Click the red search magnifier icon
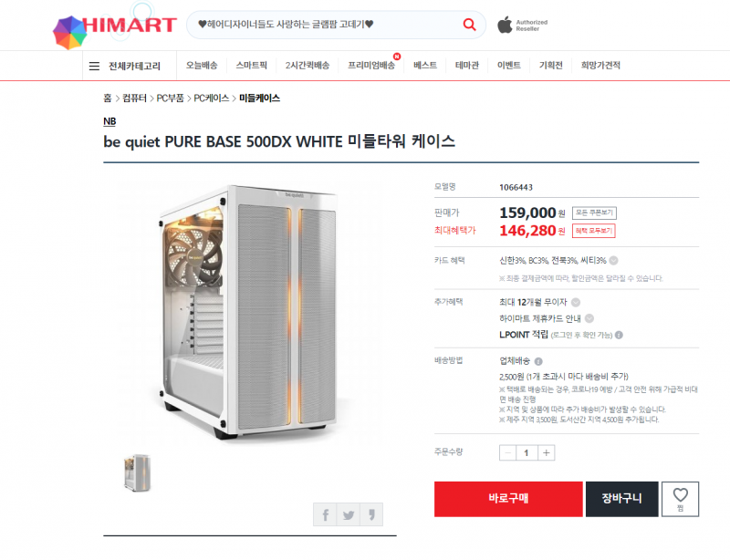Viewport: 730px width, 560px height. (469, 25)
